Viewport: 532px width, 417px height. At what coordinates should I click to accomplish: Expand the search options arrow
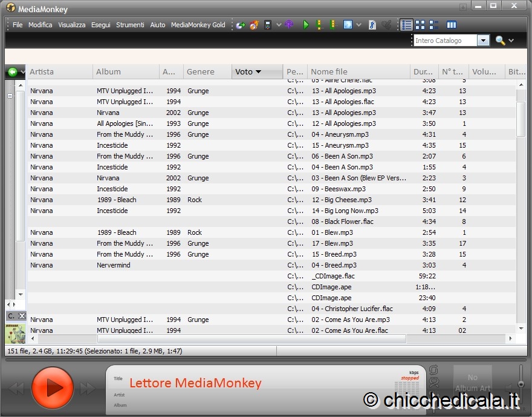click(511, 41)
